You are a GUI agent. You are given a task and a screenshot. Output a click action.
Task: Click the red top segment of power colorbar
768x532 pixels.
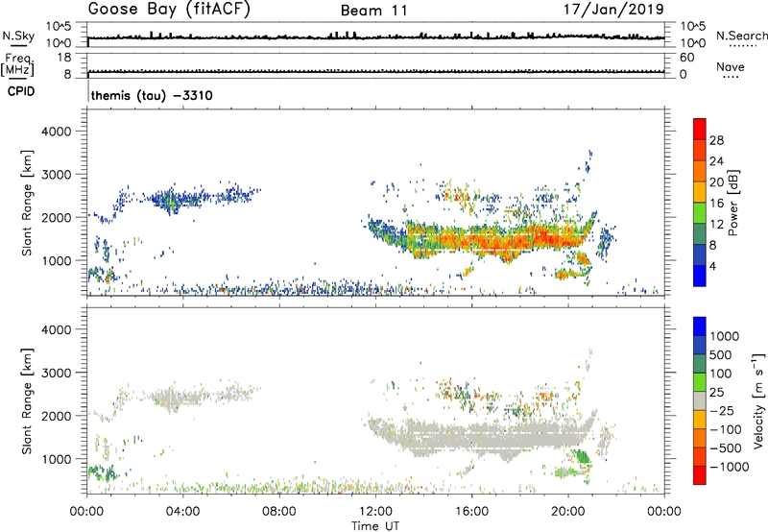point(700,129)
